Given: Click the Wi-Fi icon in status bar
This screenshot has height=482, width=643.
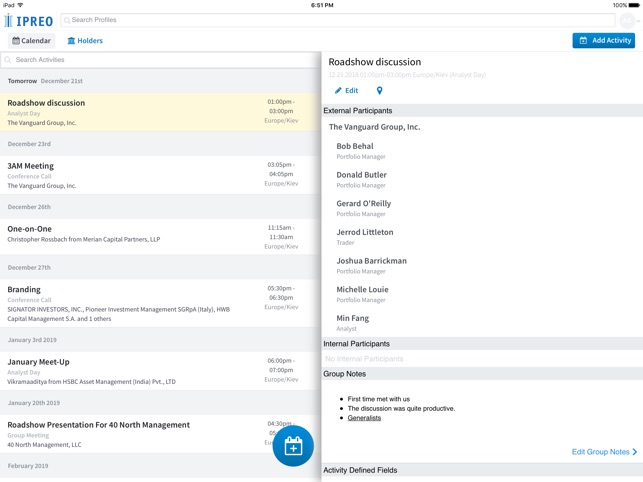Looking at the screenshot, I should click(20, 5).
